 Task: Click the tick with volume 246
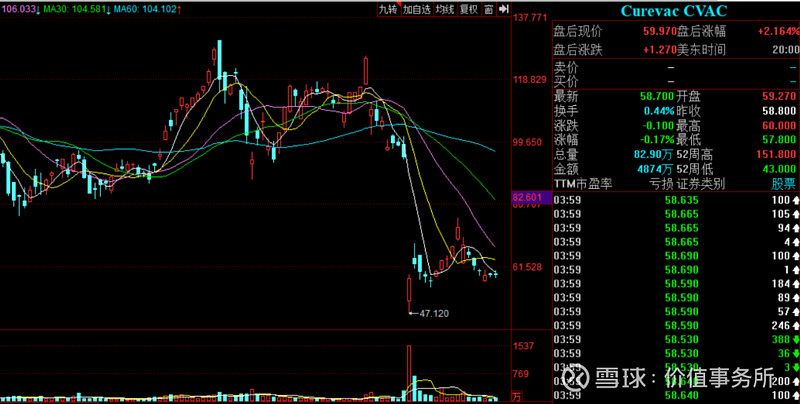coord(677,325)
